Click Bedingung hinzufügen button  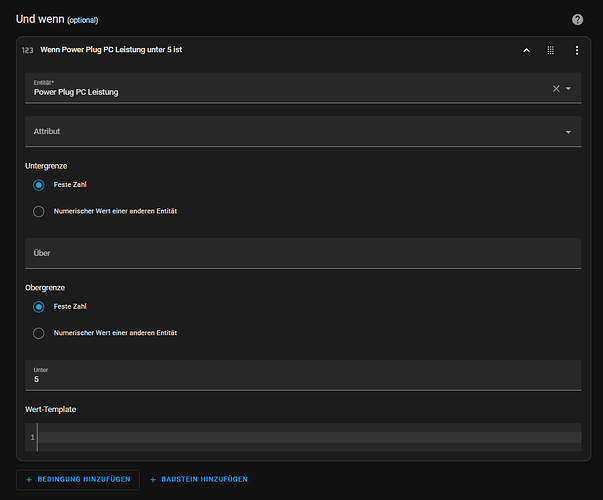[x=78, y=480]
